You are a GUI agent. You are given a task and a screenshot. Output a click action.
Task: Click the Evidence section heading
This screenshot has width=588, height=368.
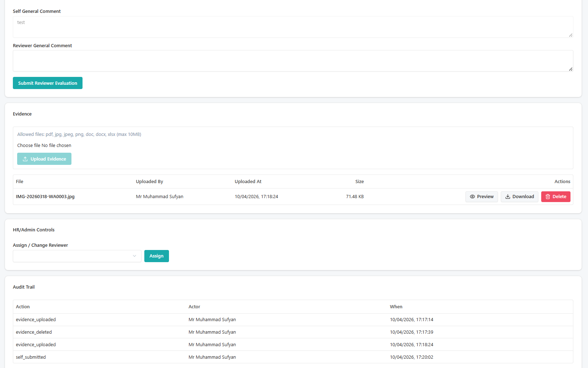click(x=22, y=114)
